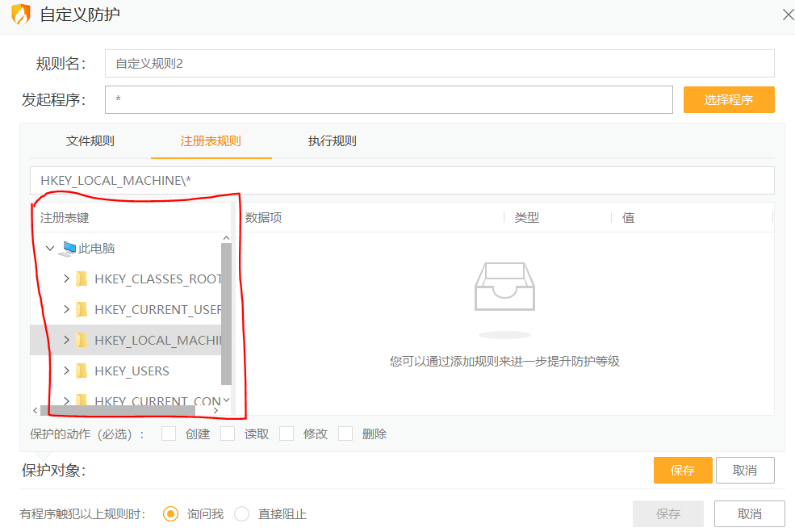Click the 发起程序 input field
The width and height of the screenshot is (795, 532).
click(x=389, y=99)
